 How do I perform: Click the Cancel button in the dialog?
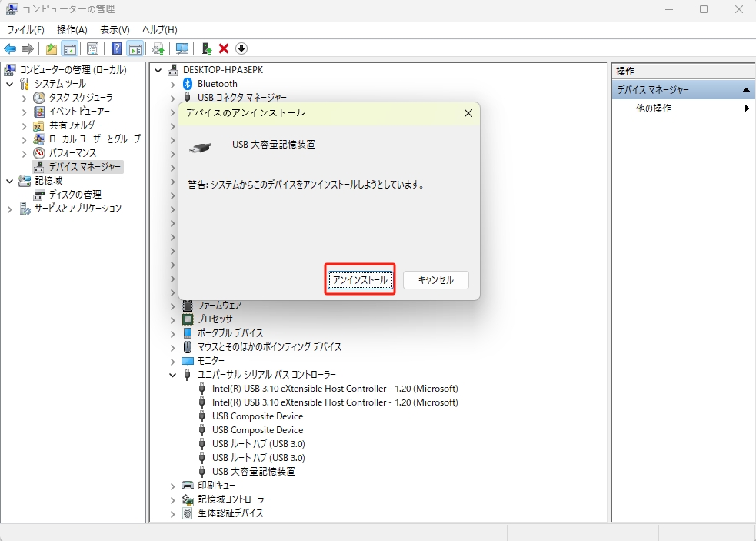(x=436, y=279)
